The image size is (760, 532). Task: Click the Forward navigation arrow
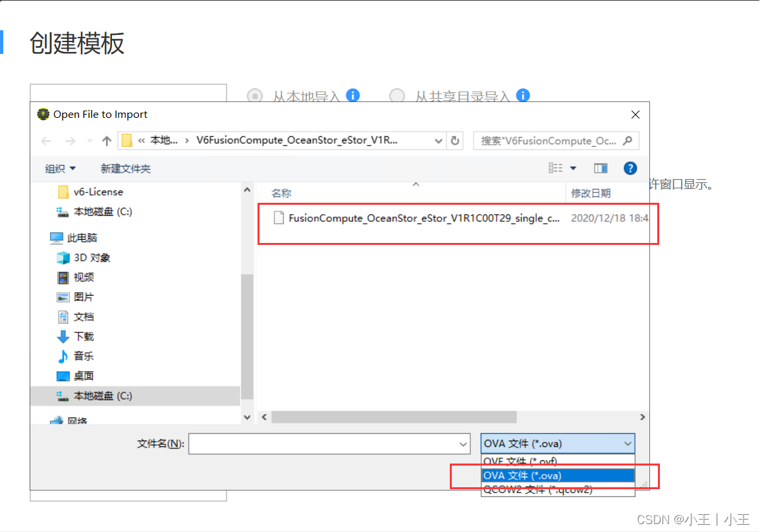point(70,141)
